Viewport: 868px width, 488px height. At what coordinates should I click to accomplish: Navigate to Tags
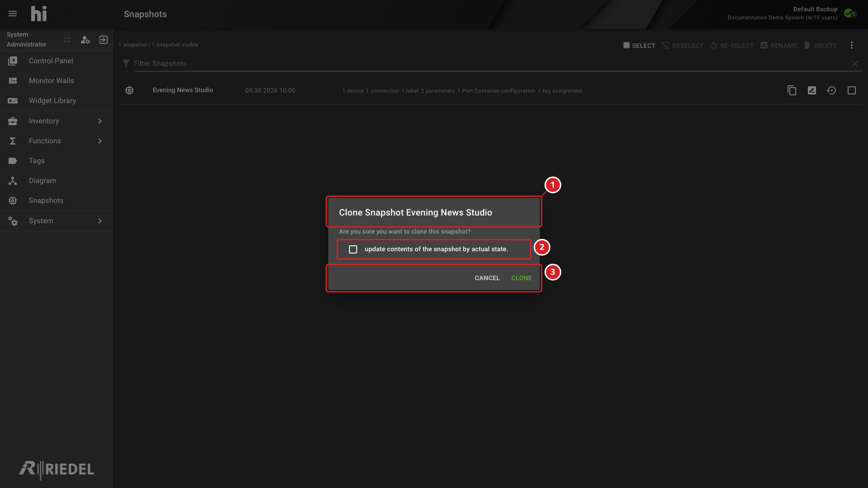pos(56,161)
